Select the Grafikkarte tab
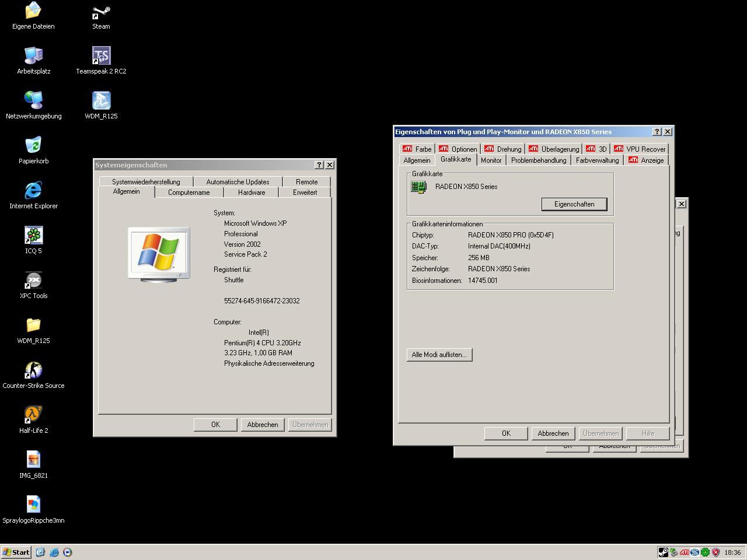Viewport: 747px width, 560px height. click(x=456, y=159)
